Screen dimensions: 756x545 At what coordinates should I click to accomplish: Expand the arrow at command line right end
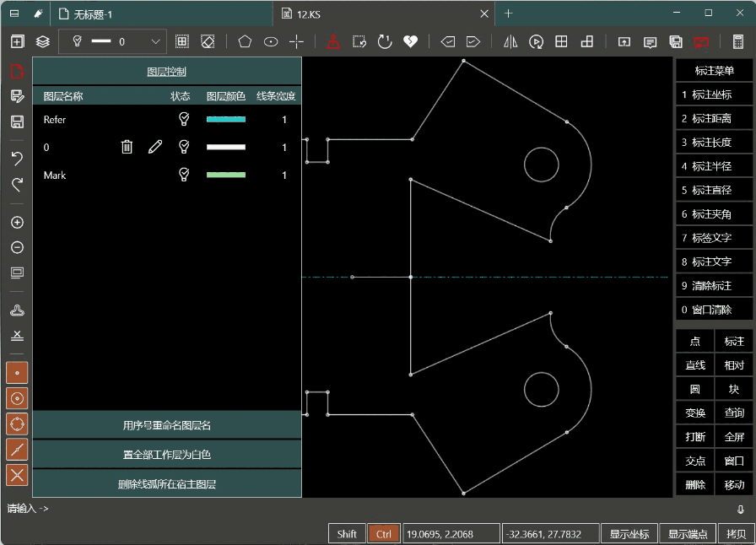740,509
